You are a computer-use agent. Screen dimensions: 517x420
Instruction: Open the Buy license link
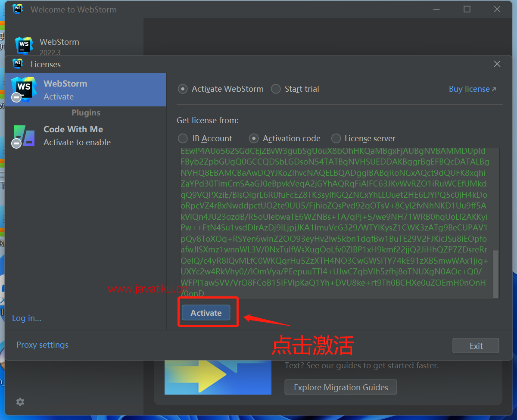point(473,89)
